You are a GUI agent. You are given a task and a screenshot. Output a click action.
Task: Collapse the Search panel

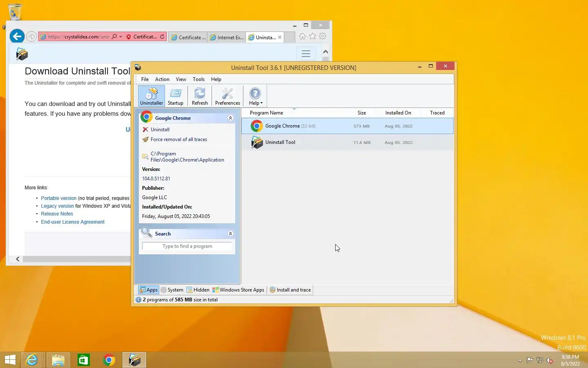click(x=230, y=233)
